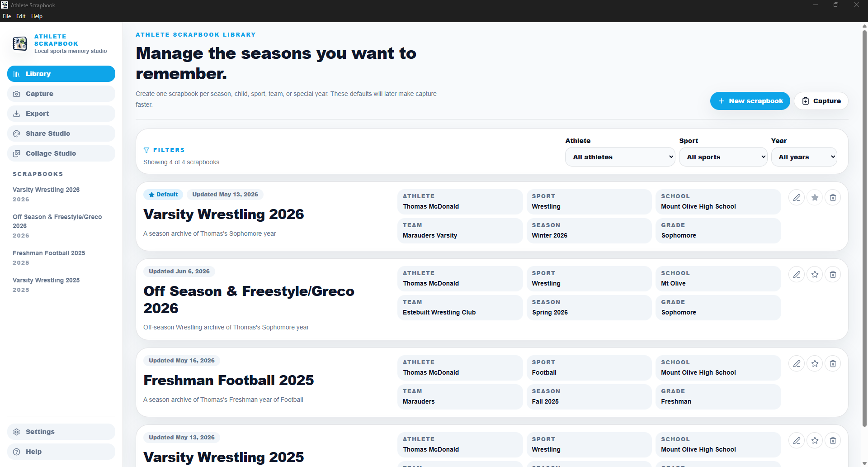The image size is (868, 467).
Task: Click the Athlete Scrapbook logo icon
Action: [x=20, y=43]
